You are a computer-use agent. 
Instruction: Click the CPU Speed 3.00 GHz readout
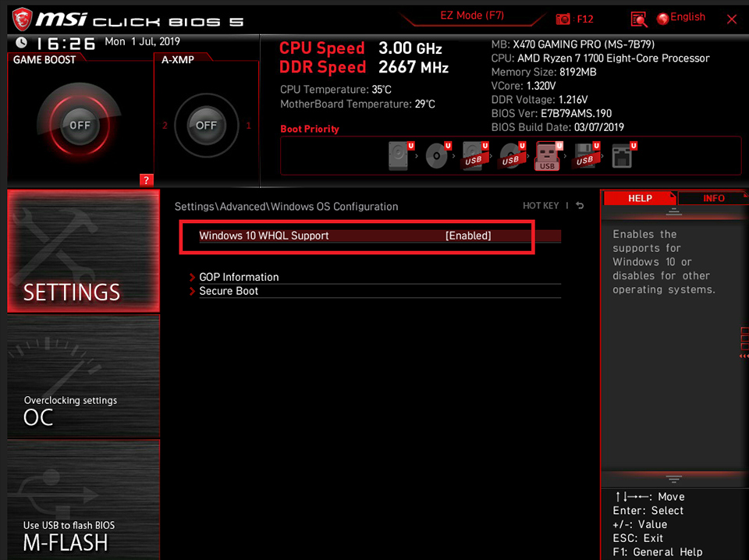point(360,48)
